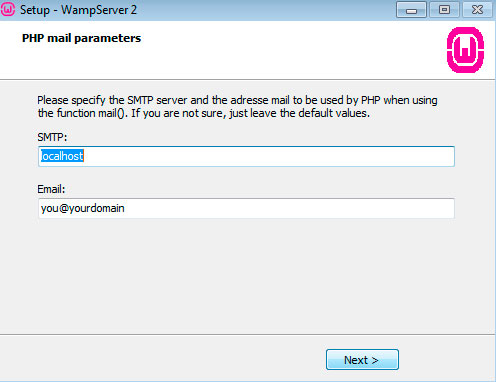The height and width of the screenshot is (382, 496).
Task: Focus the Email address input field
Action: (246, 208)
